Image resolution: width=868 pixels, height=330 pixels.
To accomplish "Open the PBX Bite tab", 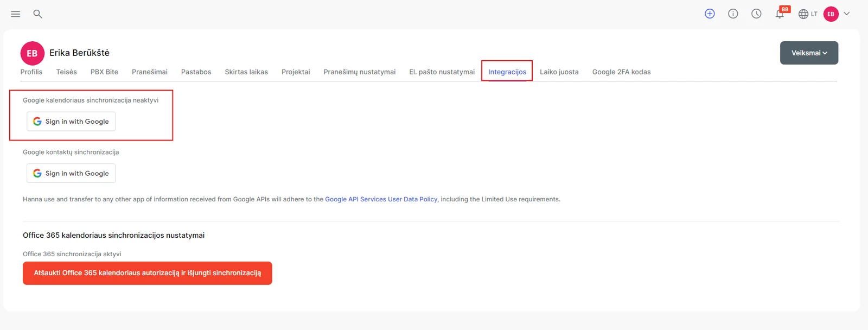I will pyautogui.click(x=104, y=72).
